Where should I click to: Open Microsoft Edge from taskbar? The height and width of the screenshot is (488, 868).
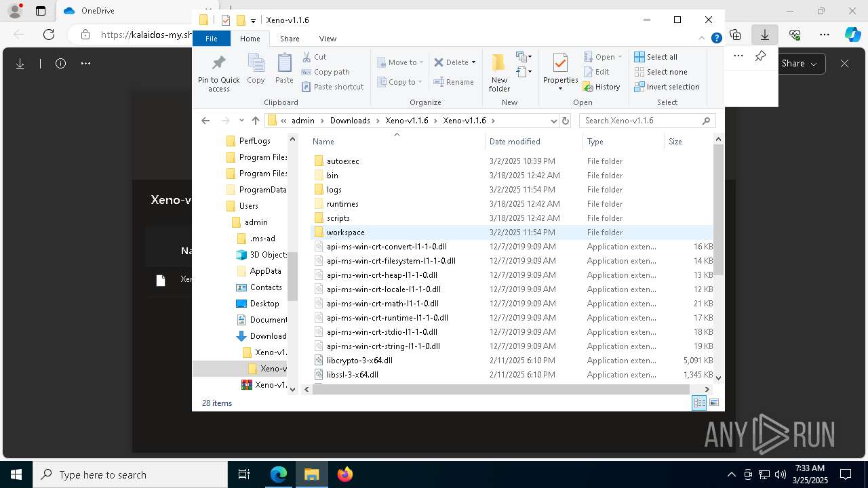tap(279, 474)
